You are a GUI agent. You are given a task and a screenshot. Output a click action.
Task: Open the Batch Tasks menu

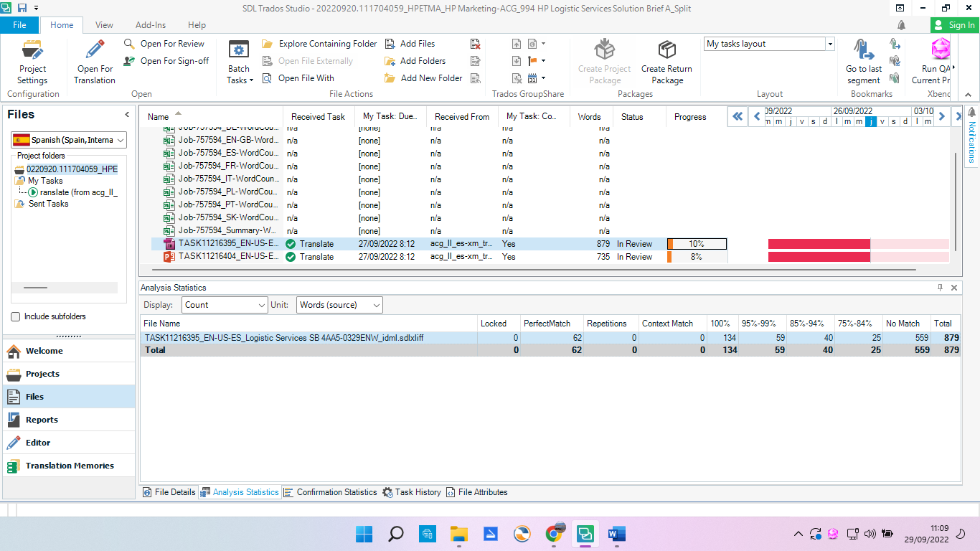coord(239,62)
